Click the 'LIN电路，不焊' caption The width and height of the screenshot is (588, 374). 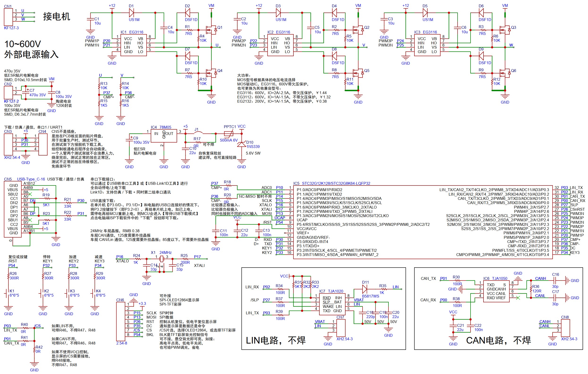pos(275,340)
